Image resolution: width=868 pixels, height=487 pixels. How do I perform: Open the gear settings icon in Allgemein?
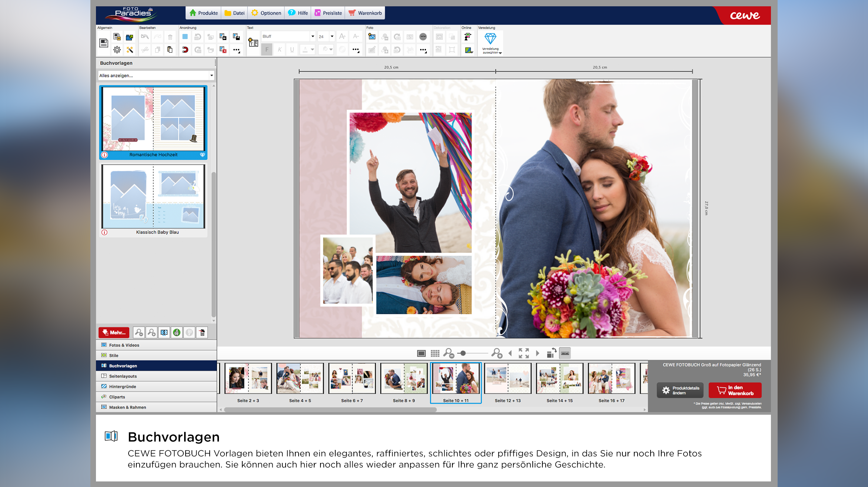[x=117, y=50]
